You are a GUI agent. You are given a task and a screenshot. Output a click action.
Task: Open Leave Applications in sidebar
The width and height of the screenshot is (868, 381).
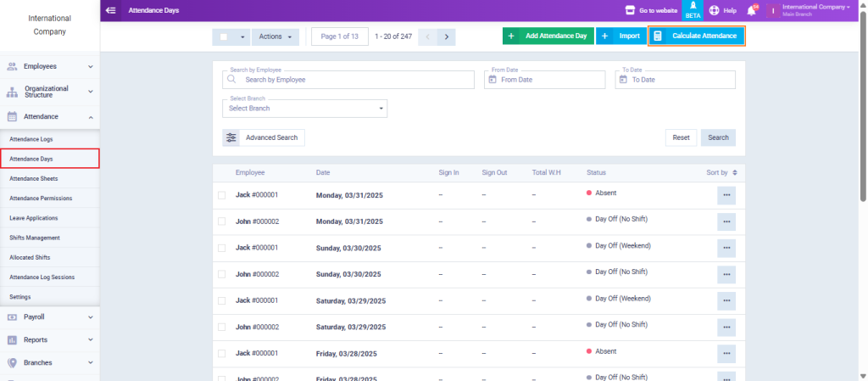50,218
